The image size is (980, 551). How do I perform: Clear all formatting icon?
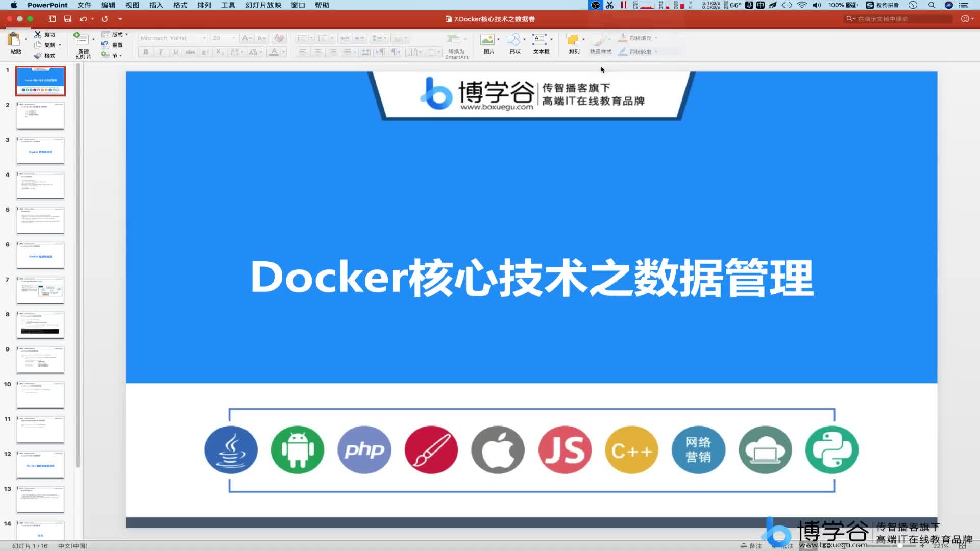[x=279, y=38]
